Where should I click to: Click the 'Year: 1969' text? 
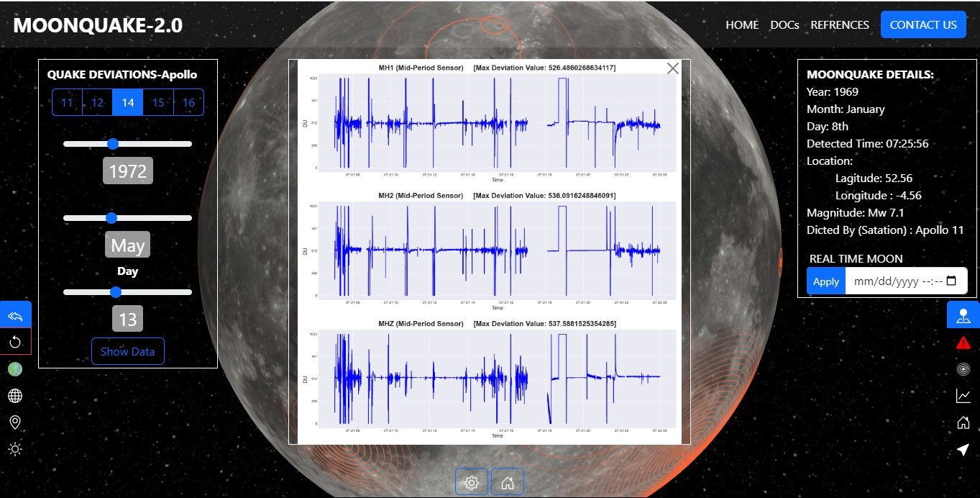pos(833,91)
